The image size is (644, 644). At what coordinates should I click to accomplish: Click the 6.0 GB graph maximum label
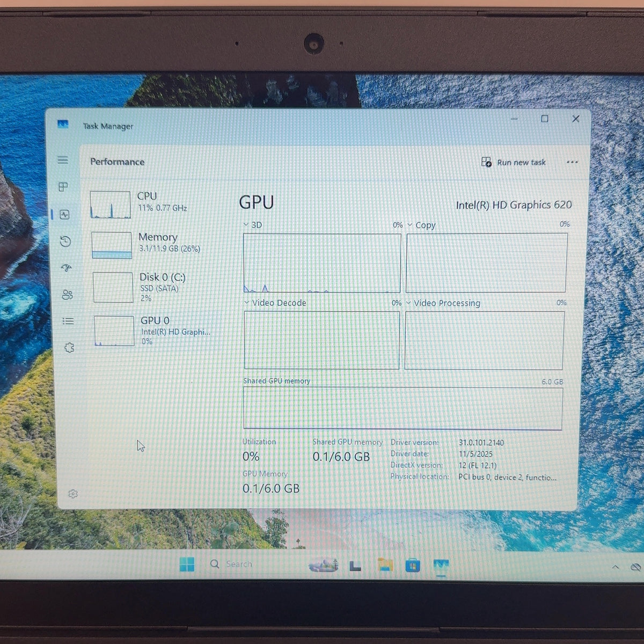(552, 382)
